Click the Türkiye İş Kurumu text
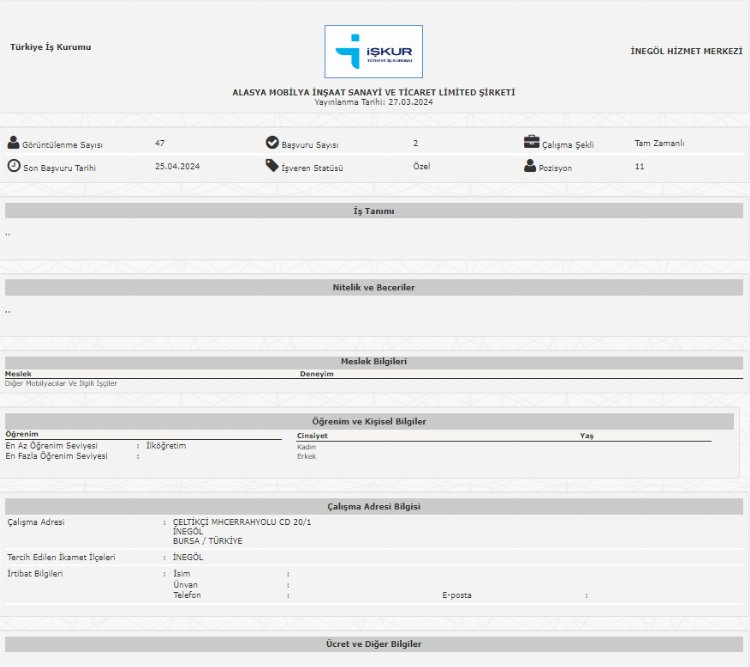The width and height of the screenshot is (750, 667). pyautogui.click(x=50, y=47)
